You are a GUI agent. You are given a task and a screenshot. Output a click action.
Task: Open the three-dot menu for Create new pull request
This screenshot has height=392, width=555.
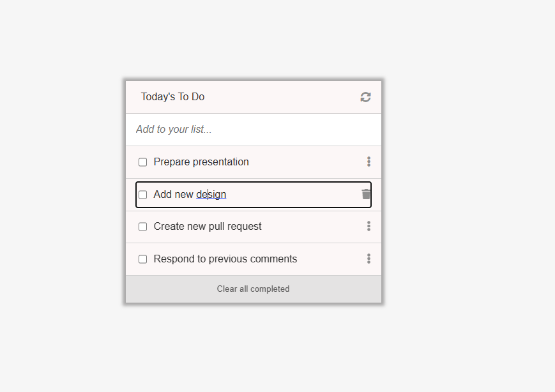click(369, 226)
